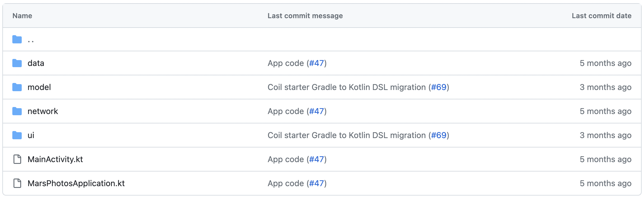Open the ui folder
This screenshot has height=197, width=644.
pos(31,135)
